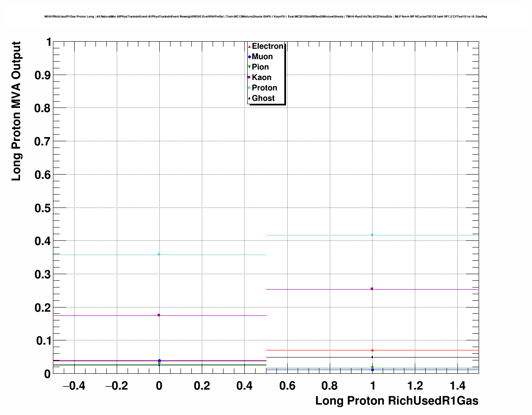Click the cyan Proton marker in legend
532x415 pixels.
249,88
